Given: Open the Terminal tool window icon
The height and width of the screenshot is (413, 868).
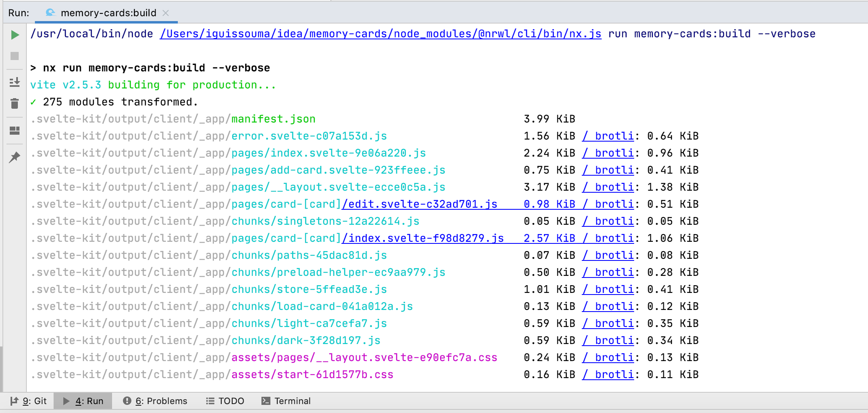Looking at the screenshot, I should pyautogui.click(x=266, y=401).
